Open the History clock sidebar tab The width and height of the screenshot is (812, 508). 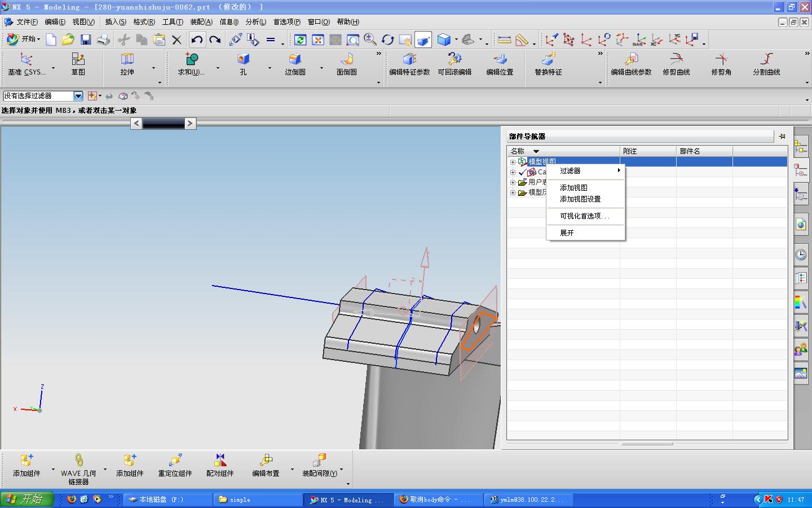tap(801, 255)
